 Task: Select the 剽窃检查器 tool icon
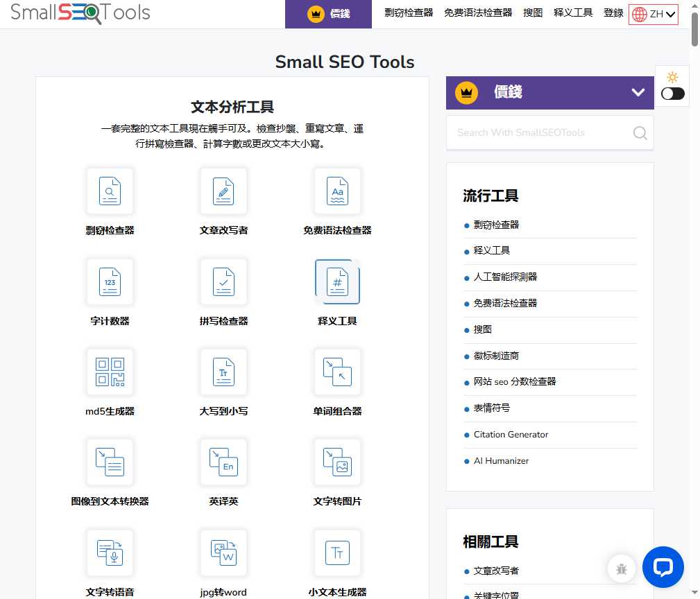click(x=109, y=191)
